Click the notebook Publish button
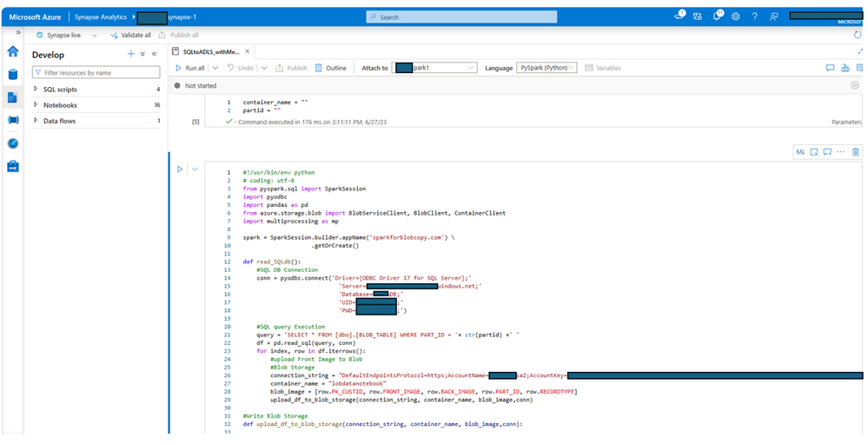Image resolution: width=868 pixels, height=445 pixels. [291, 68]
